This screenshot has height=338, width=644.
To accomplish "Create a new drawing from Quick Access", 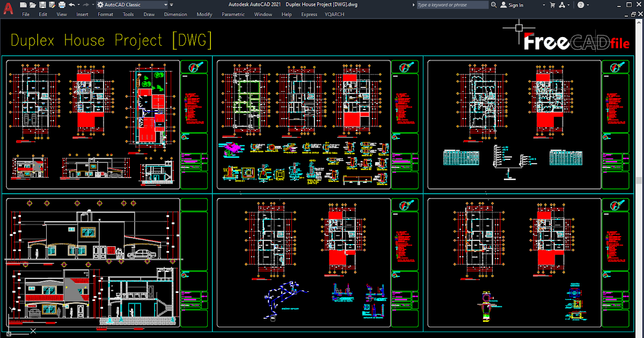I will click(24, 5).
